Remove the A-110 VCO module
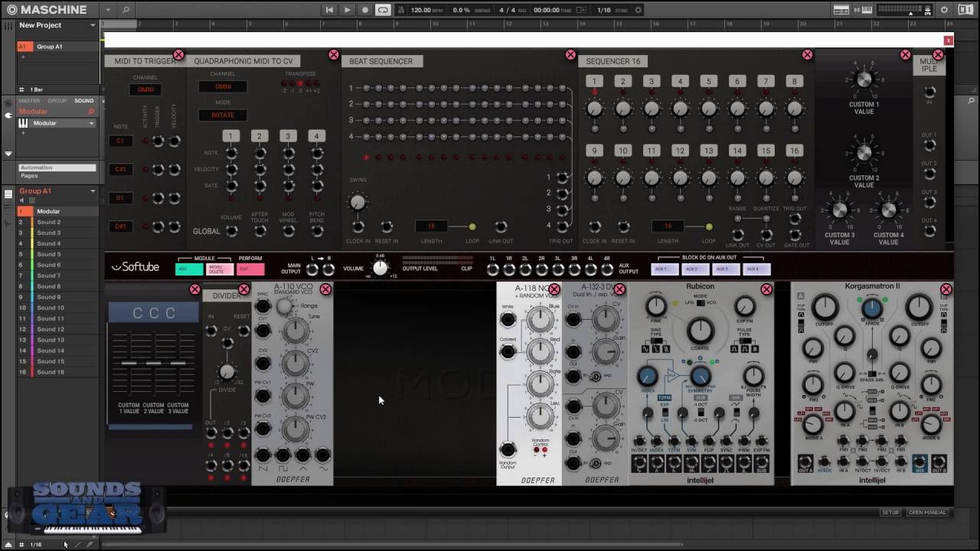 click(x=325, y=289)
